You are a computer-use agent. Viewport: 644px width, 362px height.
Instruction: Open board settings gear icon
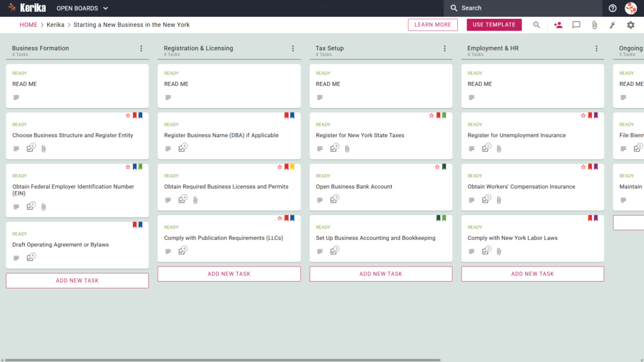click(630, 25)
